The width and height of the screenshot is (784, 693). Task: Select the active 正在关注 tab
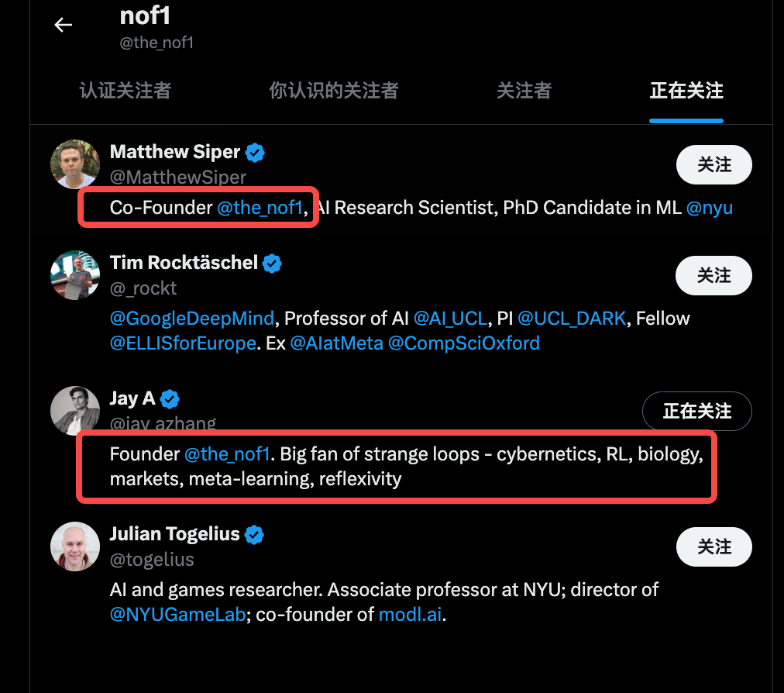686,91
